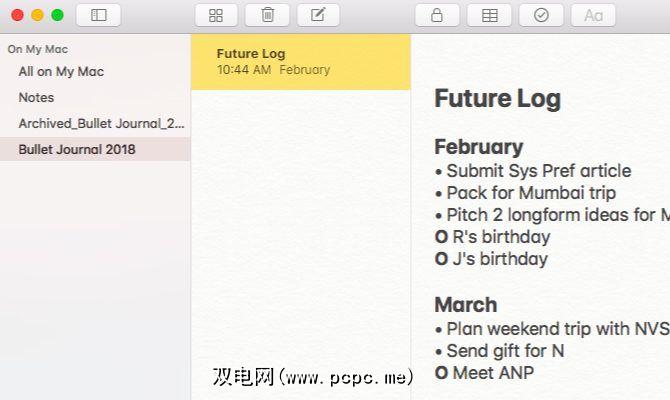Toggle the sidebar folders view
Image resolution: width=670 pixels, height=400 pixels.
coord(98,15)
